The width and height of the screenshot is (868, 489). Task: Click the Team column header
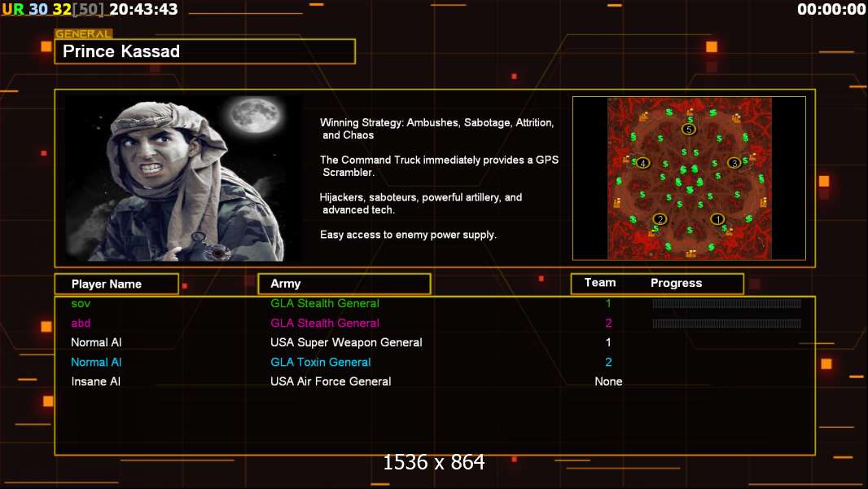coord(600,283)
